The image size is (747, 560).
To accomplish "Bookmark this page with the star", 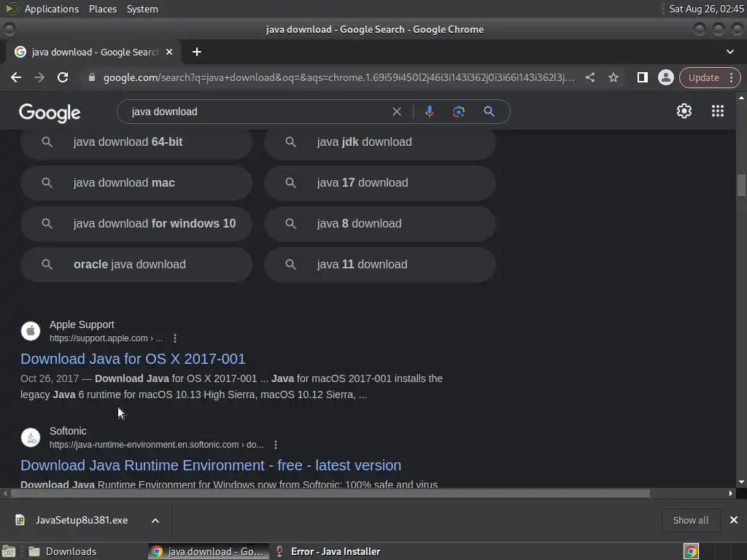I will [x=614, y=77].
